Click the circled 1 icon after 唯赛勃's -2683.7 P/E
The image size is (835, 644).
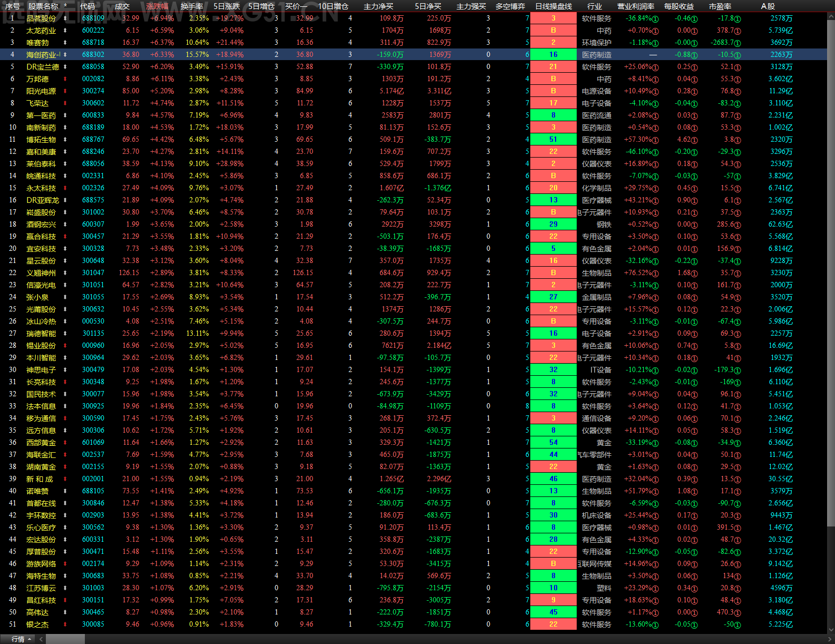pyautogui.click(x=737, y=43)
